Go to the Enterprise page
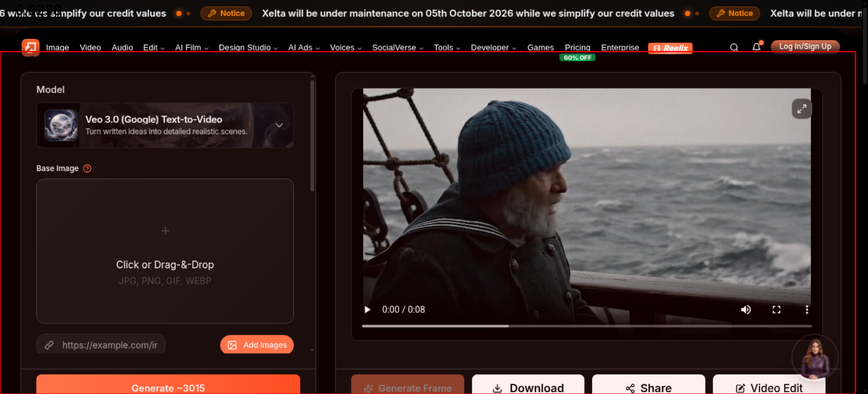868x394 pixels. coord(620,48)
